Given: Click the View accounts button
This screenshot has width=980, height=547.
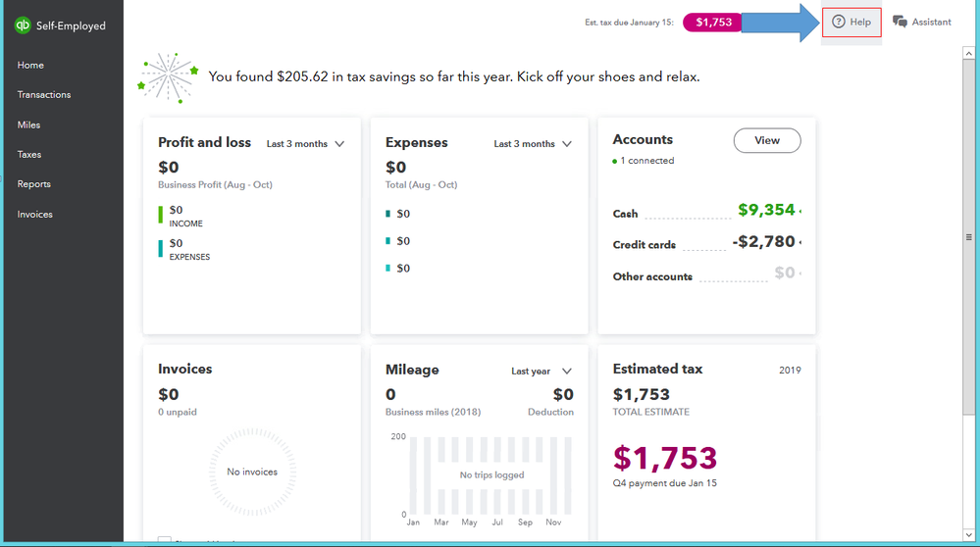Looking at the screenshot, I should coord(767,140).
